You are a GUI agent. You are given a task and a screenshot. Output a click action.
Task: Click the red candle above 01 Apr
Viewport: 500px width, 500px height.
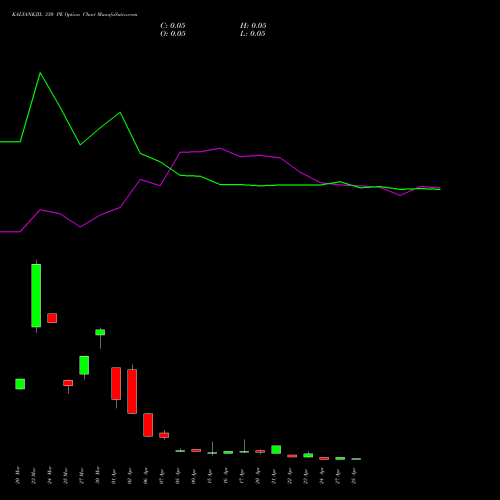click(116, 383)
